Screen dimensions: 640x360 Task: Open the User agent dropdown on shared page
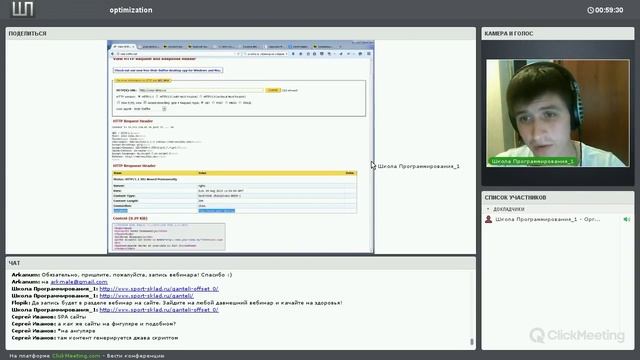pos(164,109)
